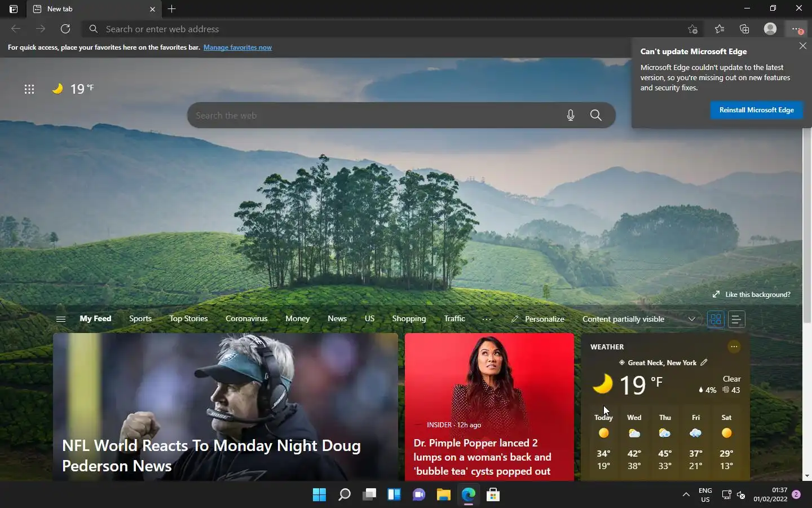Start voice search with microphone icon
Viewport: 812px width, 508px height.
[571, 115]
